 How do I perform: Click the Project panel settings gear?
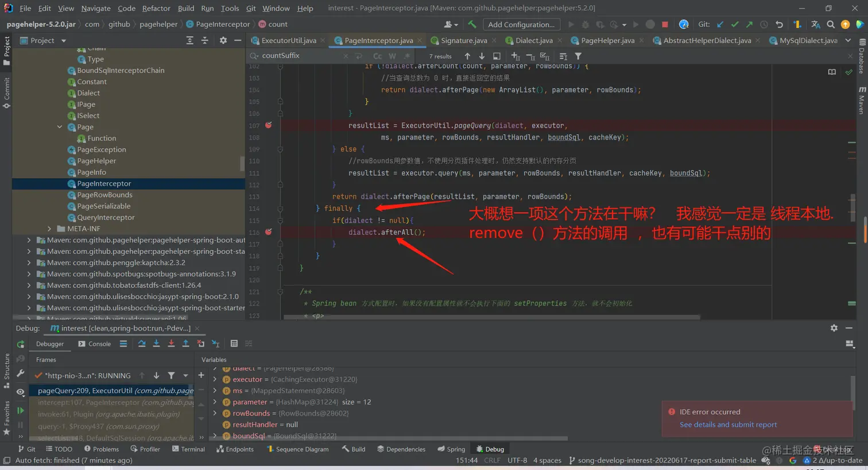pyautogui.click(x=223, y=40)
